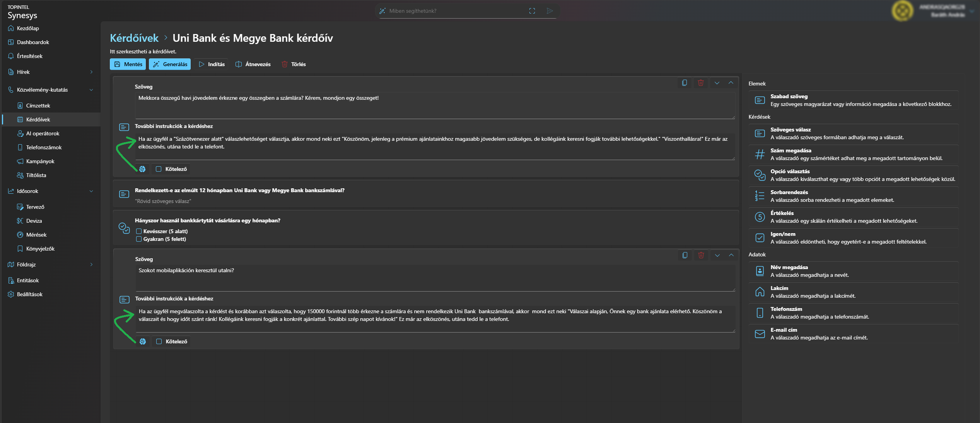Screen dimensions: 980x423
Task: Add a Szabad szöveg element
Action: 853,100
